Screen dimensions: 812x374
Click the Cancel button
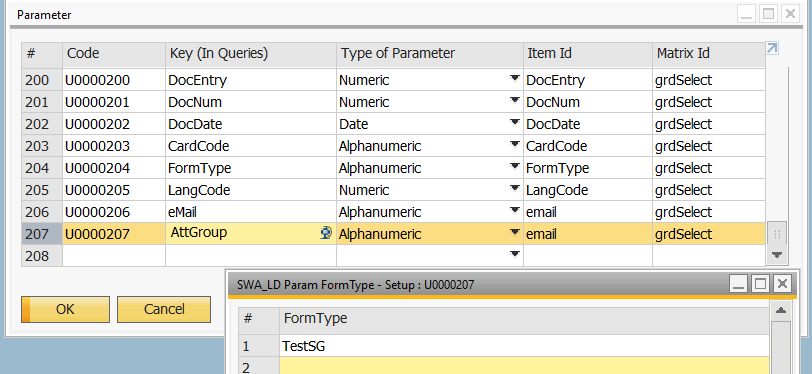[164, 309]
